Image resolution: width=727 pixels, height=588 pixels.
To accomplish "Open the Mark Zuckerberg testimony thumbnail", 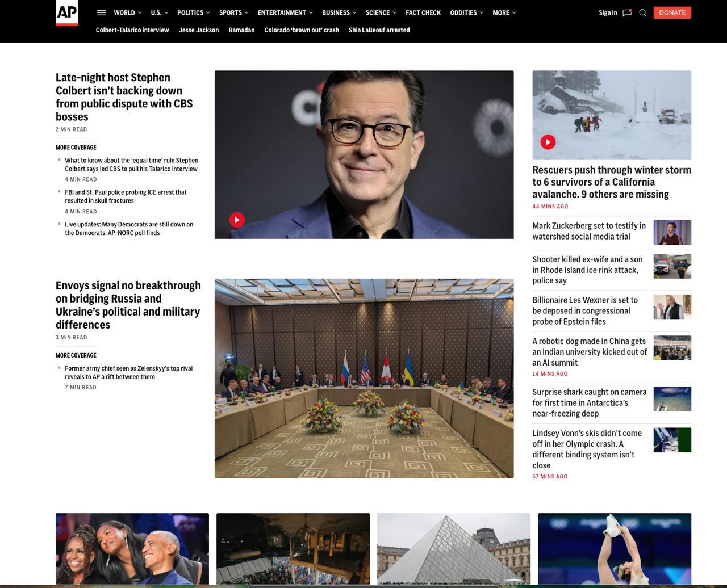I will [672, 232].
